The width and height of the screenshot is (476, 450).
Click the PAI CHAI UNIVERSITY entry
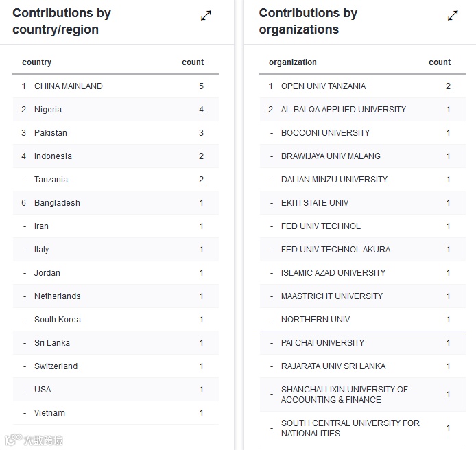click(x=322, y=343)
